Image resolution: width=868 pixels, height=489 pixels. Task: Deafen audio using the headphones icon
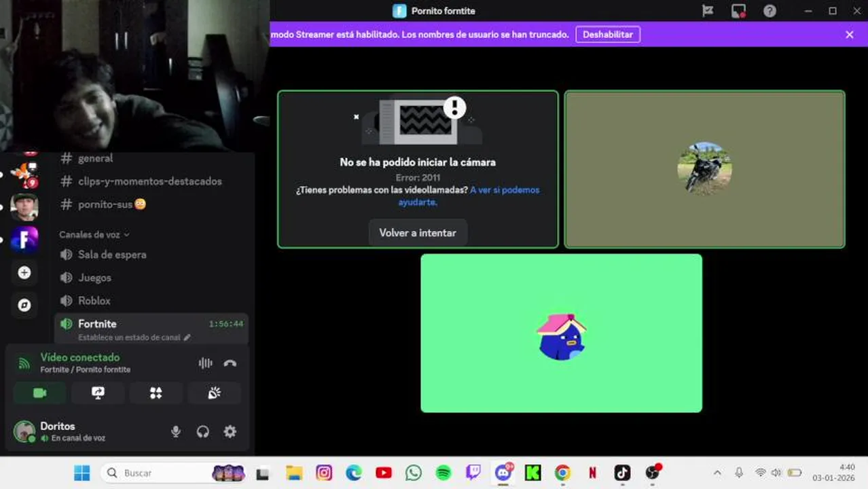tap(202, 431)
